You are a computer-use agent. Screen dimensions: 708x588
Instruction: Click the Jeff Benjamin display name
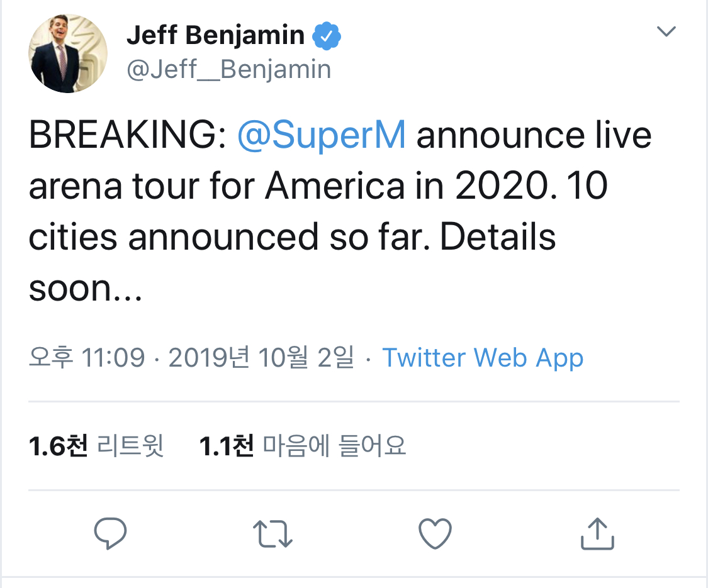(215, 35)
